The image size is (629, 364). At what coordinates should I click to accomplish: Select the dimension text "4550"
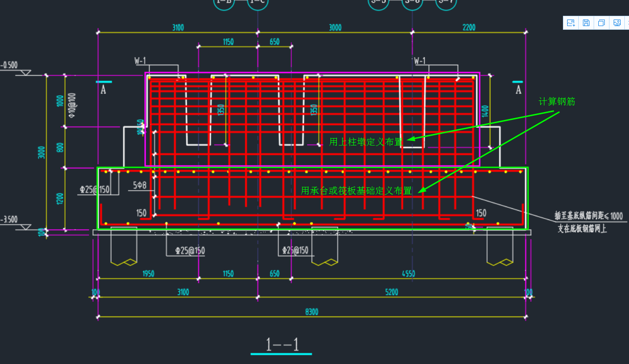click(408, 274)
